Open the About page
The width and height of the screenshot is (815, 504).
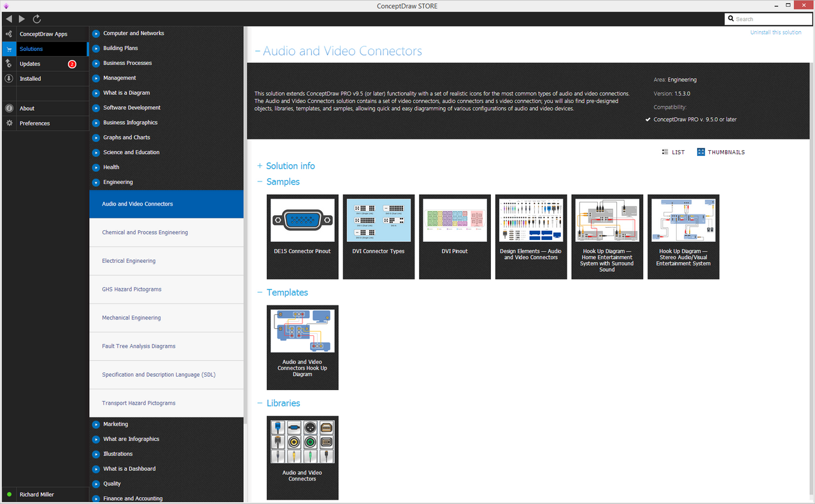coord(45,108)
